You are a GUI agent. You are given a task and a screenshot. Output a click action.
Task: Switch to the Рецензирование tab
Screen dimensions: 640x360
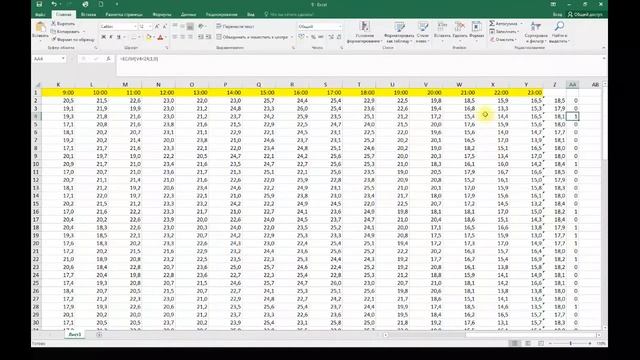222,14
